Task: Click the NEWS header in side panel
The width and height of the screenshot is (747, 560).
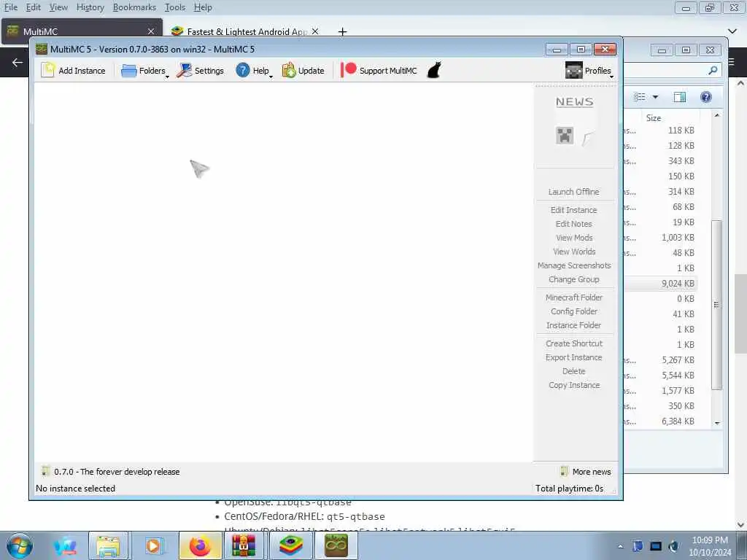Action: point(575,102)
